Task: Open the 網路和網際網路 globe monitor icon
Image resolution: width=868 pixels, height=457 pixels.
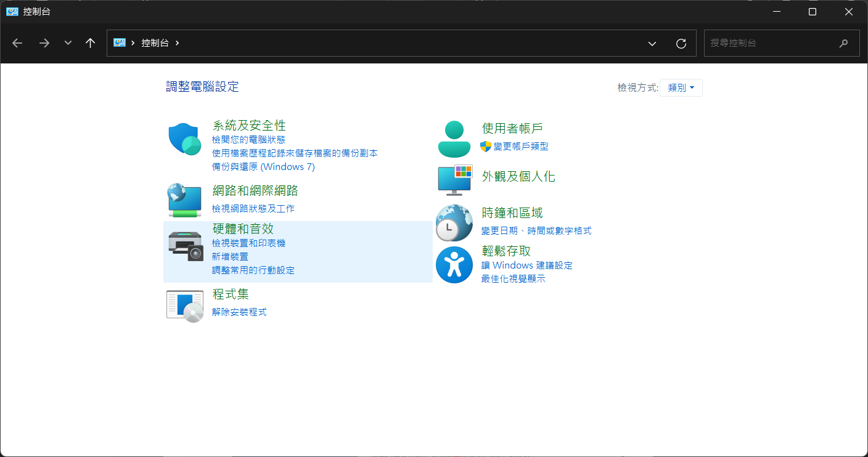Action: (185, 200)
